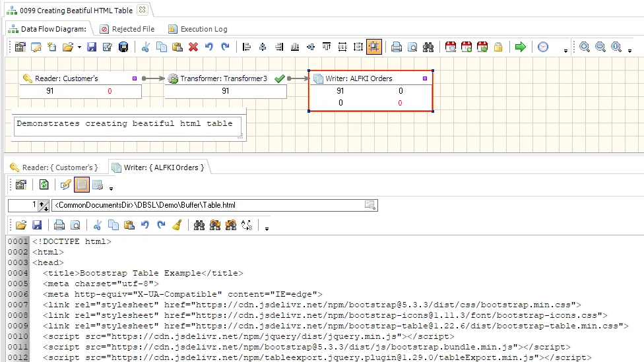Center objects vertically
The height and width of the screenshot is (362, 644).
coord(311,47)
